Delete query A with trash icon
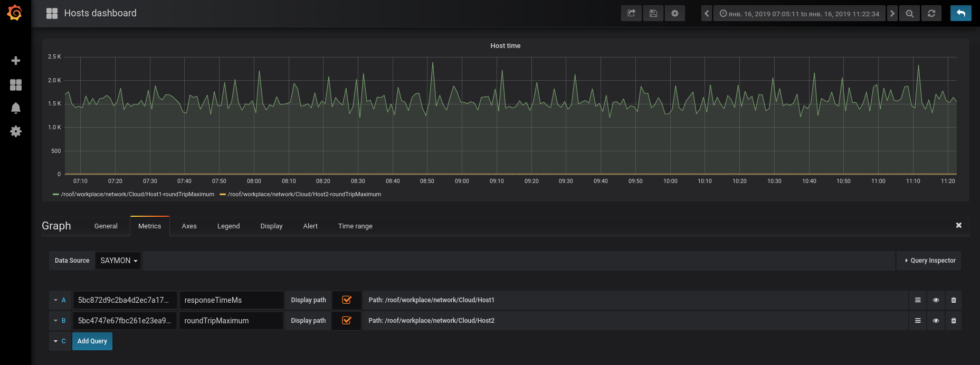980x365 pixels. coord(954,300)
